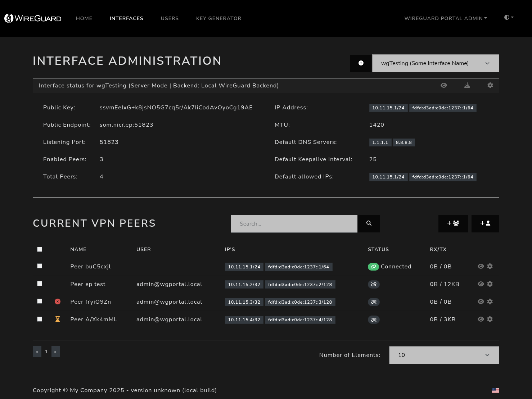This screenshot has height=399, width=532.
Task: Click the search magnifier button
Action: tap(369, 223)
